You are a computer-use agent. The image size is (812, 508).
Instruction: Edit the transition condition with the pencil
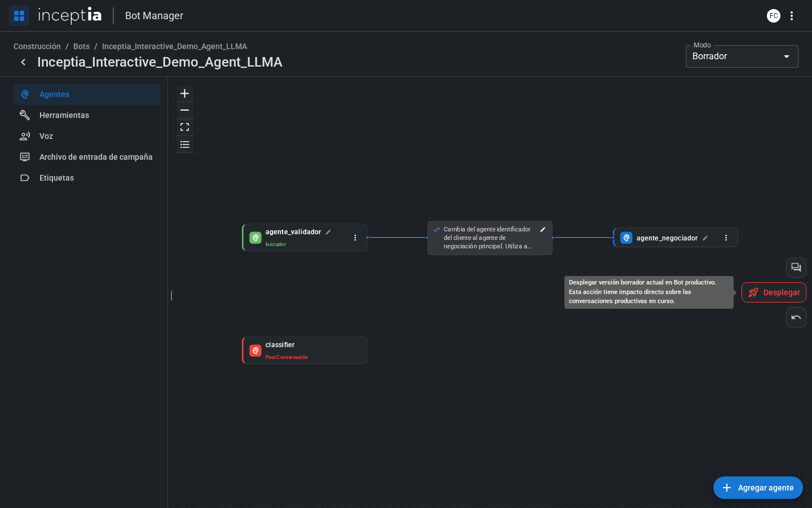(x=543, y=230)
